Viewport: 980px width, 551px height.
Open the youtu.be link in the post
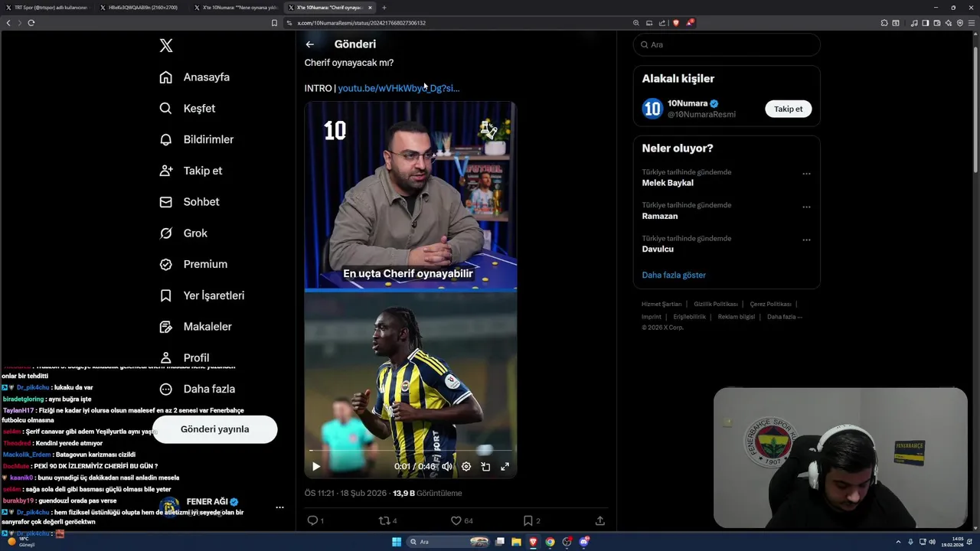(398, 88)
